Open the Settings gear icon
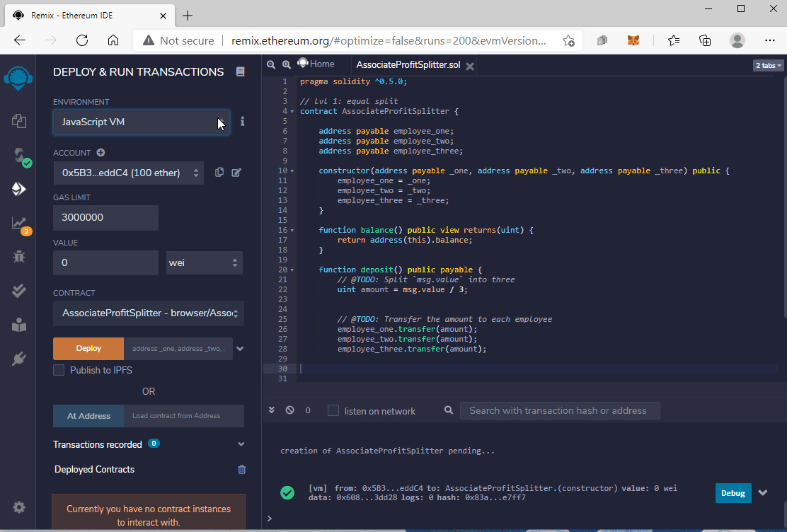The image size is (787, 532). click(x=18, y=507)
